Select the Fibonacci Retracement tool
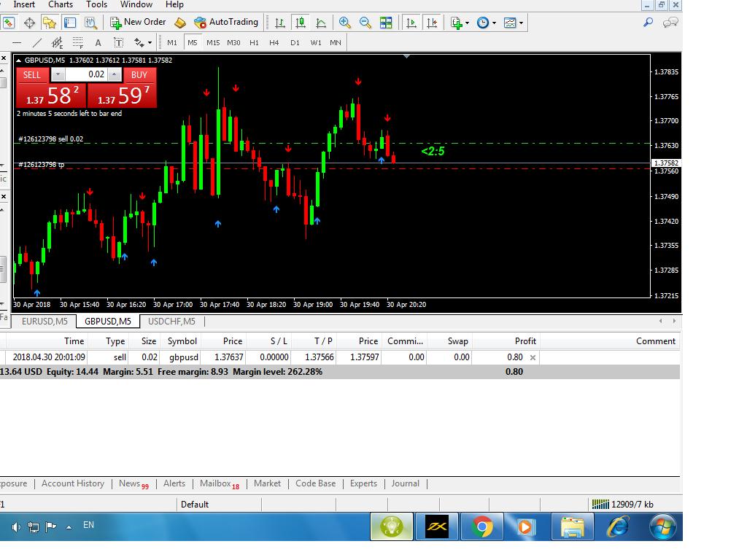Image resolution: width=747 pixels, height=560 pixels. 77,43
